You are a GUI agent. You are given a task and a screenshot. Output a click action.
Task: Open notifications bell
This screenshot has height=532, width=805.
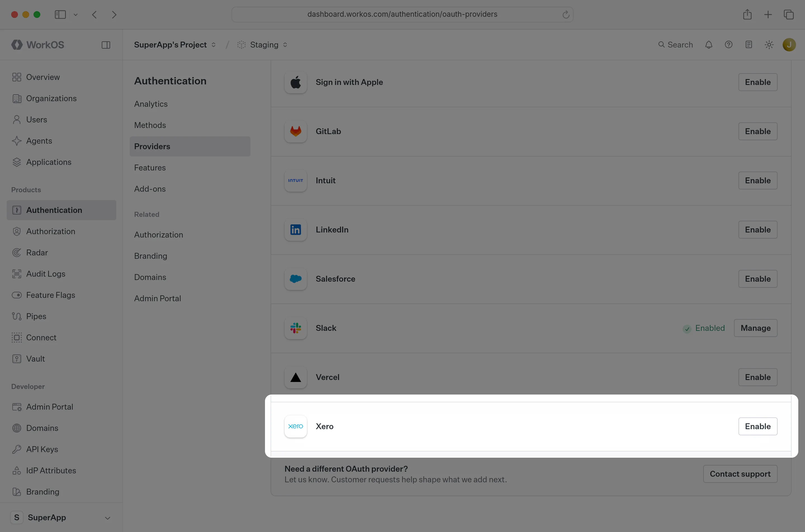pos(709,45)
